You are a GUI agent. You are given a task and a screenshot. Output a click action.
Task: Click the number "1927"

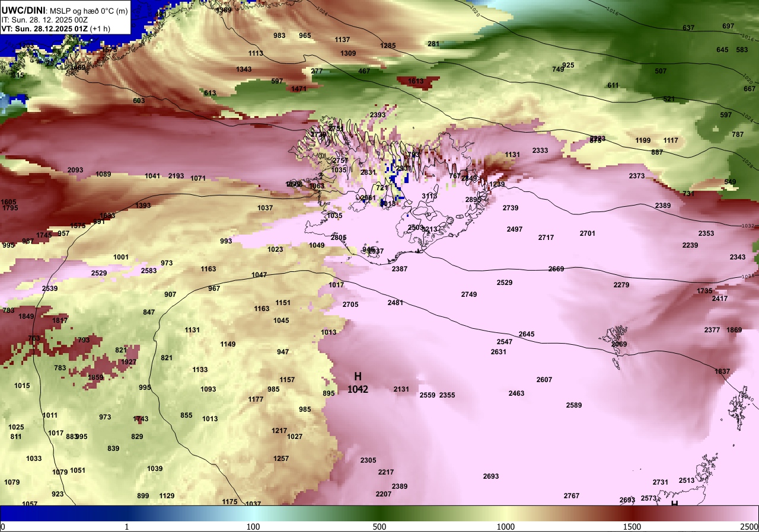pos(129,362)
